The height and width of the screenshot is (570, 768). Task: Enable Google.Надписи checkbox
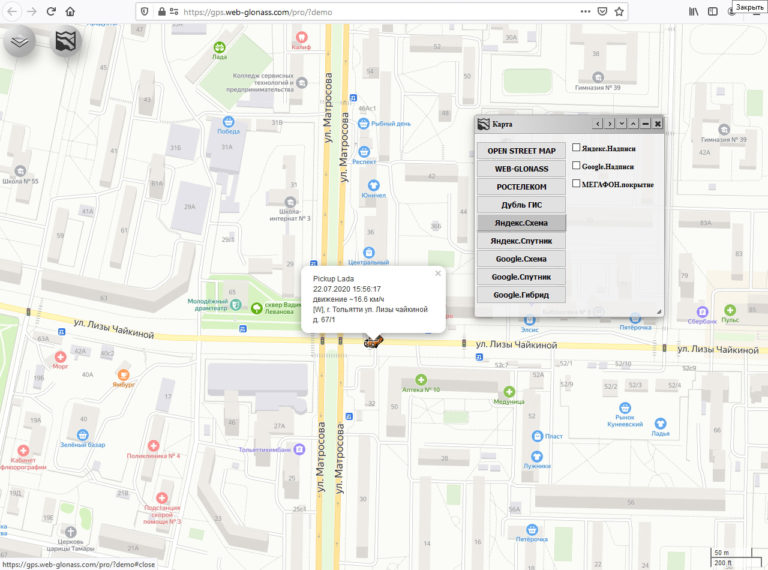pyautogui.click(x=576, y=166)
